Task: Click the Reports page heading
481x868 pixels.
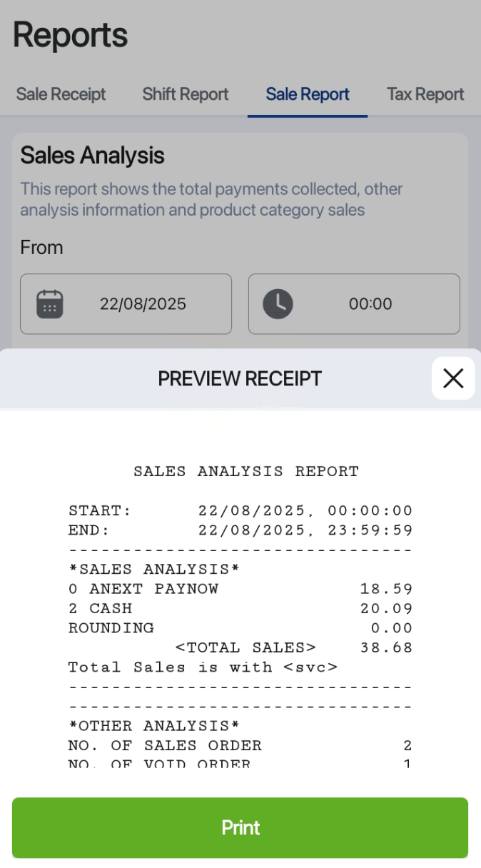Action: coord(70,35)
